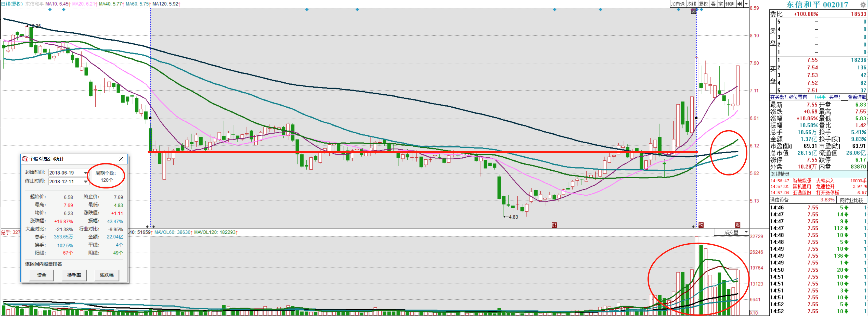Click the 日线(复权) period label
The image size is (868, 316).
(x=12, y=4)
